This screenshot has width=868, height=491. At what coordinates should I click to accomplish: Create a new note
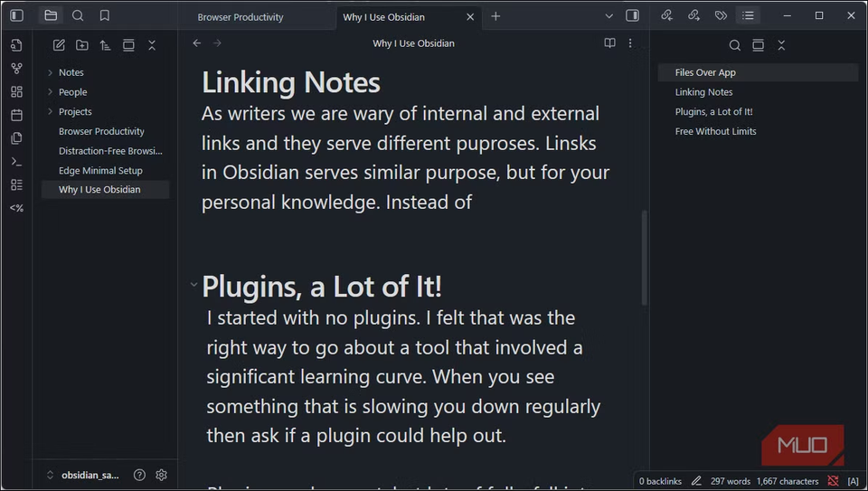click(x=59, y=45)
